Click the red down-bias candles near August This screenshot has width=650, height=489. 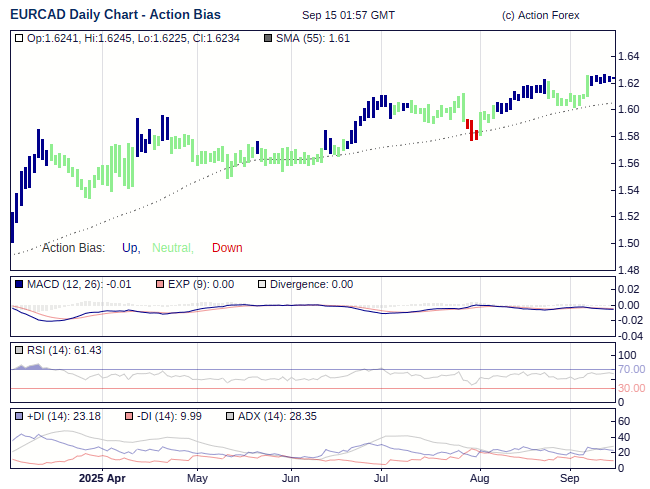tap(472, 129)
